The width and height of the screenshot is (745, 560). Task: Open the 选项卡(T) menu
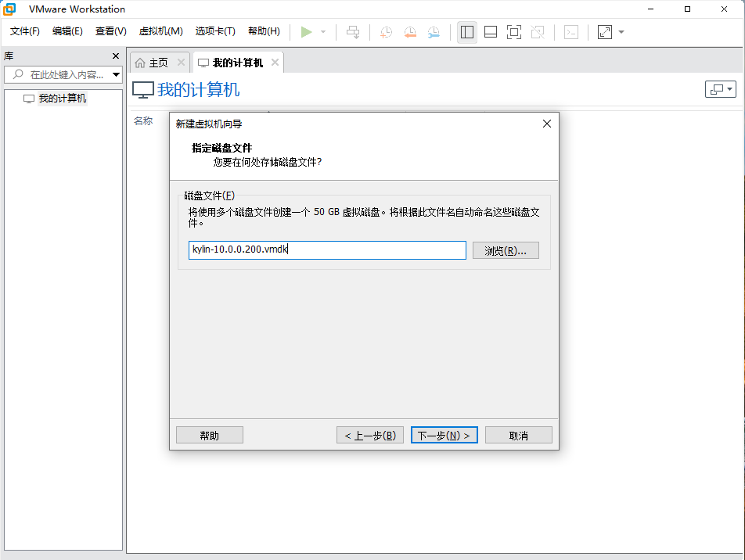pos(215,31)
